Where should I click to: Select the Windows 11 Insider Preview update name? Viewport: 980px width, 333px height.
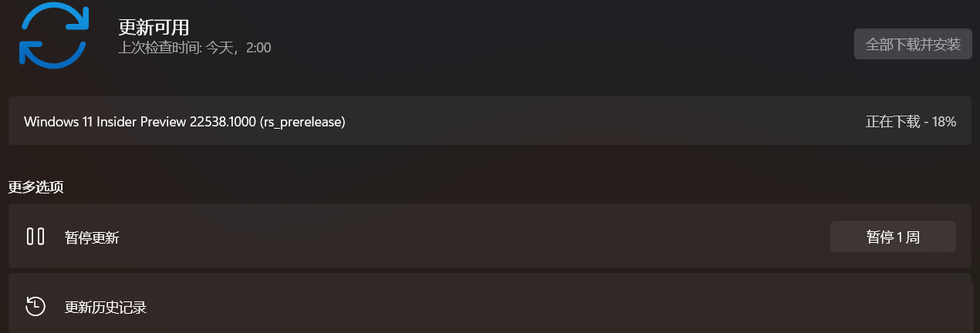pos(105,122)
